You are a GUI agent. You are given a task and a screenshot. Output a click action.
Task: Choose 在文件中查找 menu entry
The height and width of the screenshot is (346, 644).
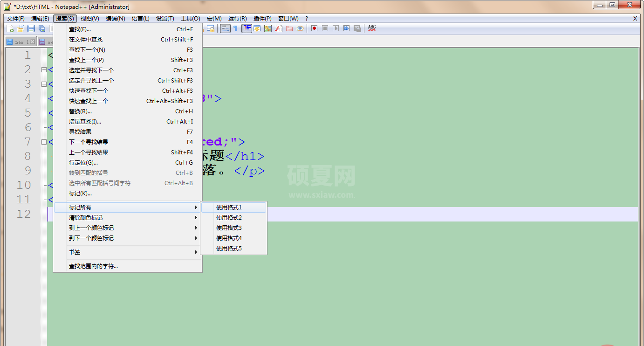pos(127,40)
